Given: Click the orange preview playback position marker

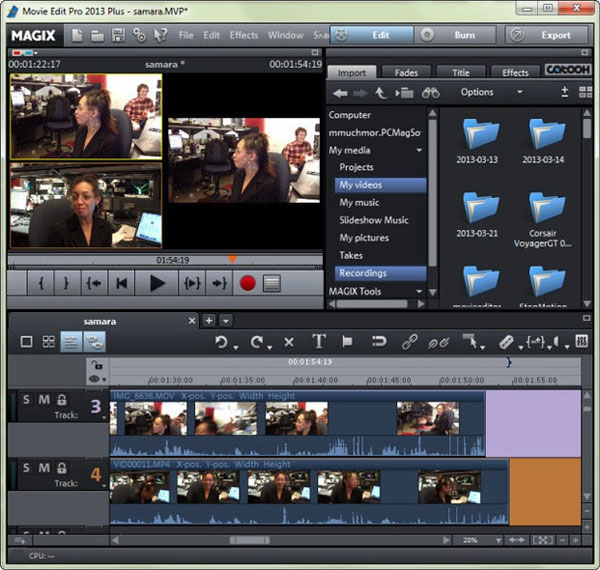Looking at the screenshot, I should [232, 259].
